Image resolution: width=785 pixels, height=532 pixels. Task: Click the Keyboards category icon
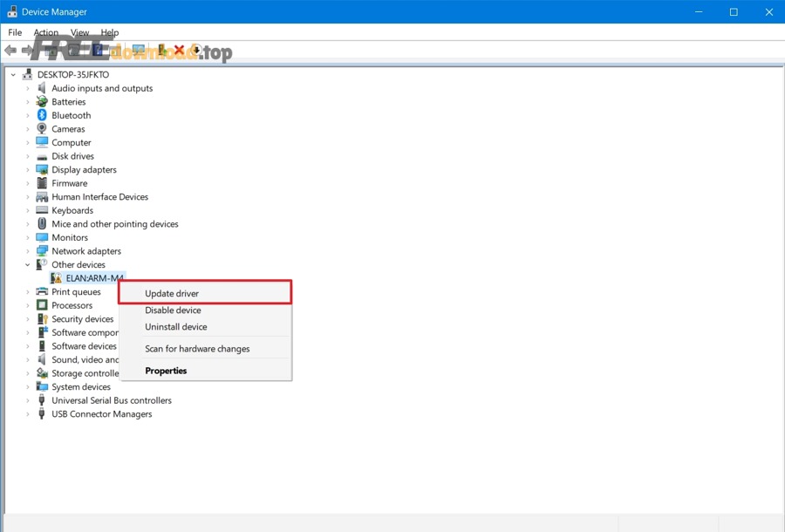tap(42, 210)
